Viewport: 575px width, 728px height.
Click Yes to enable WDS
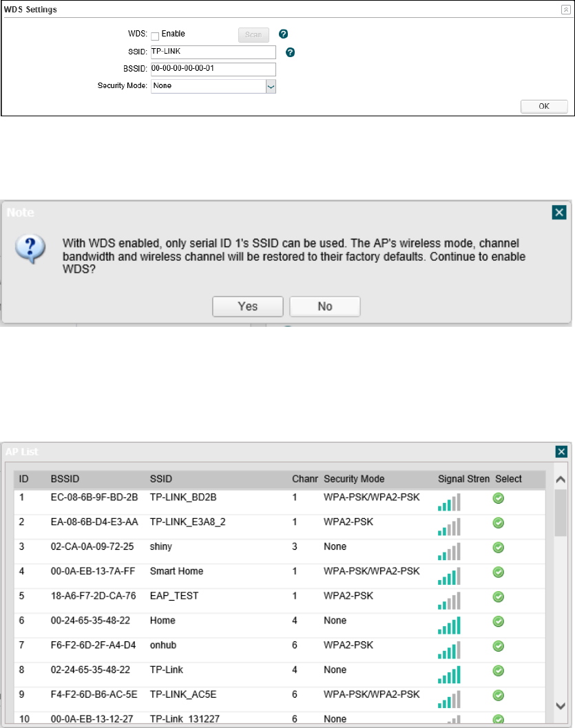247,306
